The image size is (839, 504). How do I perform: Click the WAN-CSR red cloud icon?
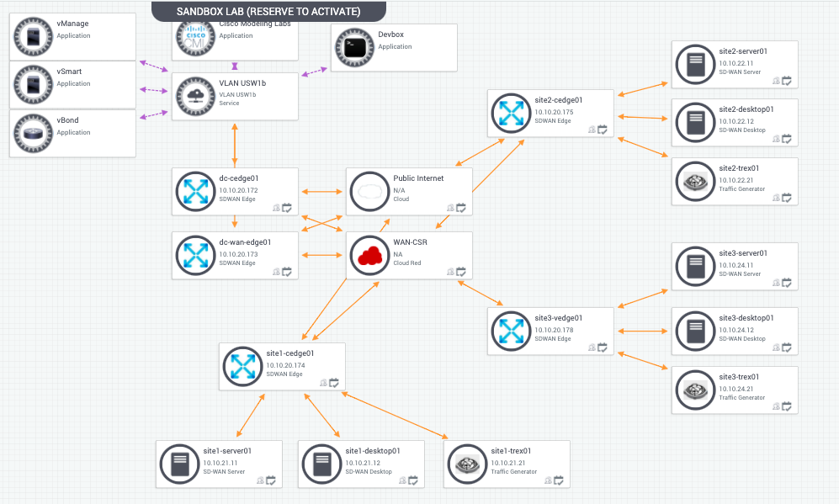click(x=369, y=255)
